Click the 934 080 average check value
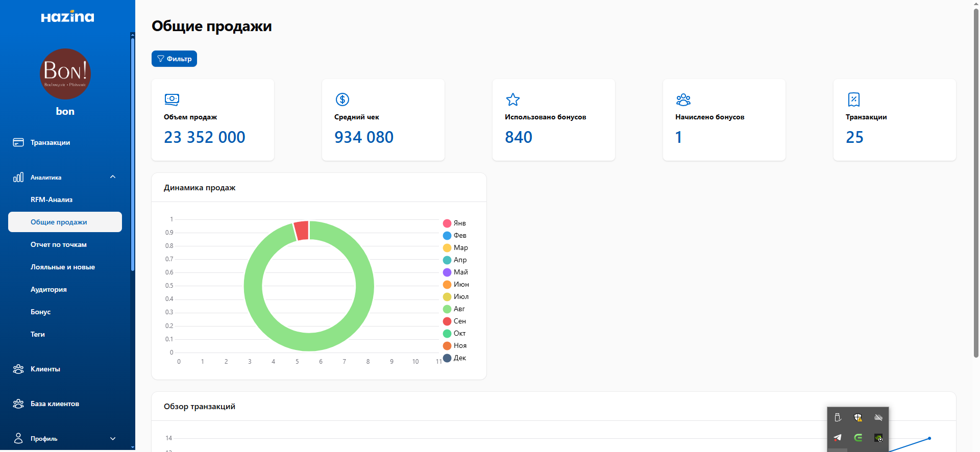Screen dimensions: 980x452 click(364, 137)
